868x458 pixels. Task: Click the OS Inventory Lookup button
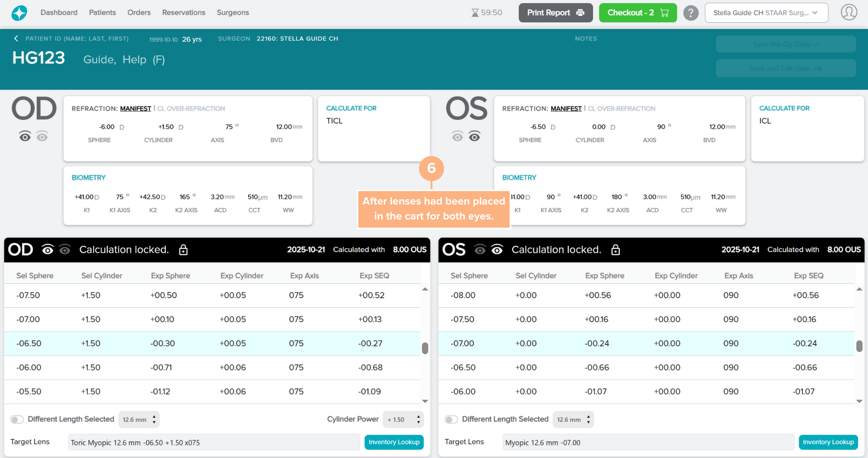[x=828, y=442]
